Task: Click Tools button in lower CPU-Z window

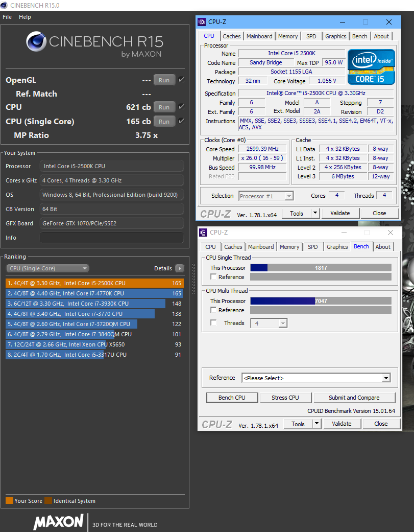Action: pyautogui.click(x=298, y=424)
